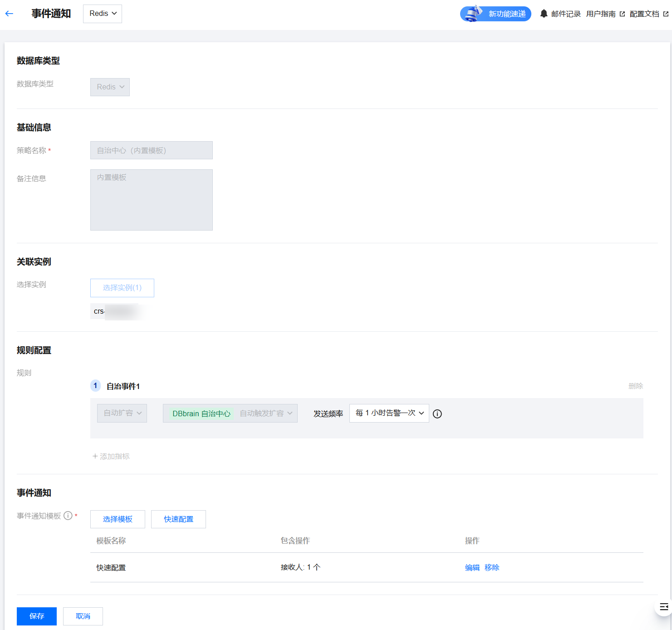Expand the Redis dropdown in header
Viewport: 672px width, 630px height.
pos(103,14)
